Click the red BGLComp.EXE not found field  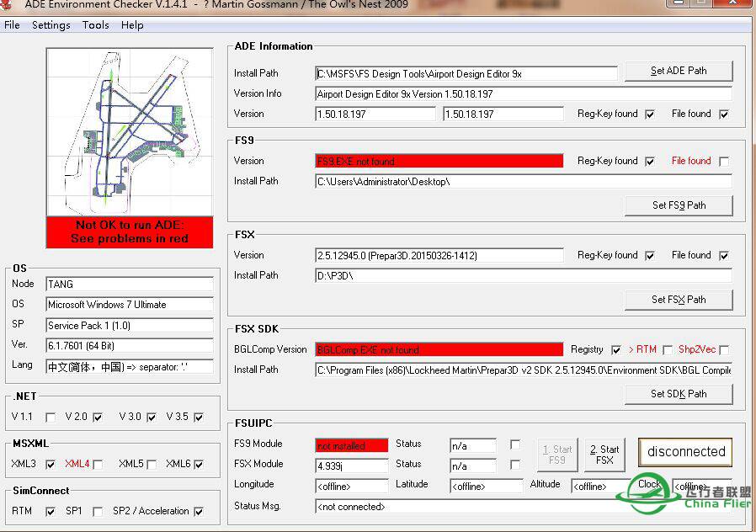click(439, 350)
